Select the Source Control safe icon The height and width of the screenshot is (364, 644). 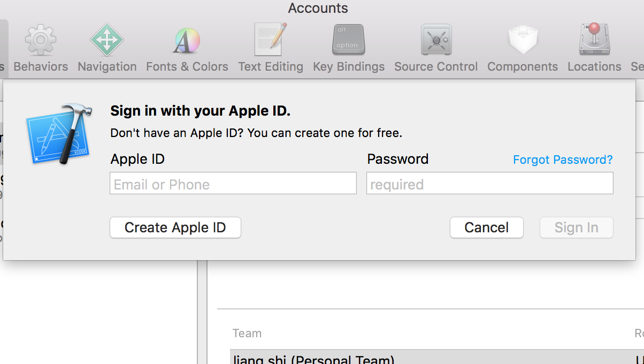(436, 40)
